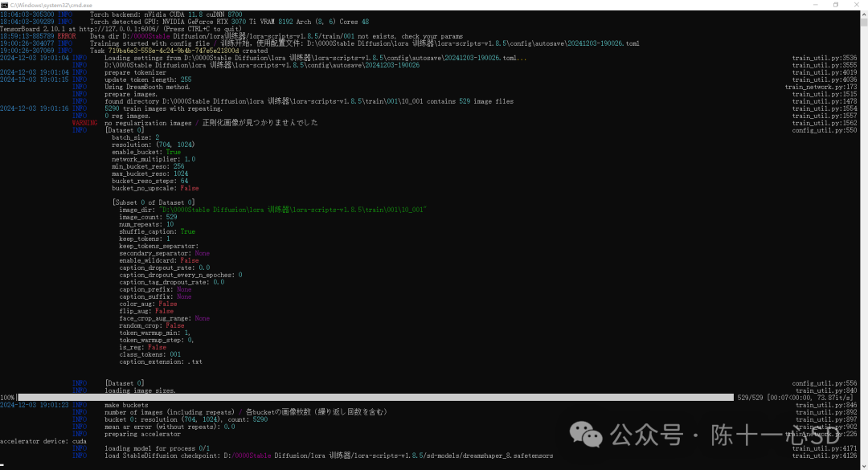The image size is (868, 470).
Task: Click 'bucket_no_upscale: False' line
Action: coord(155,188)
